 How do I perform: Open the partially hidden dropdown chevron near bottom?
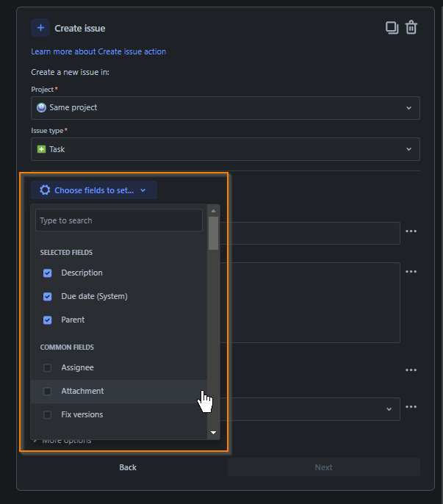389,409
